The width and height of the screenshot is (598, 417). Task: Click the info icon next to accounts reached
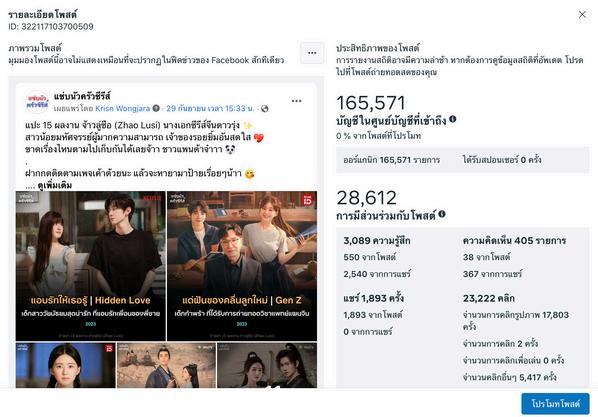(x=453, y=119)
